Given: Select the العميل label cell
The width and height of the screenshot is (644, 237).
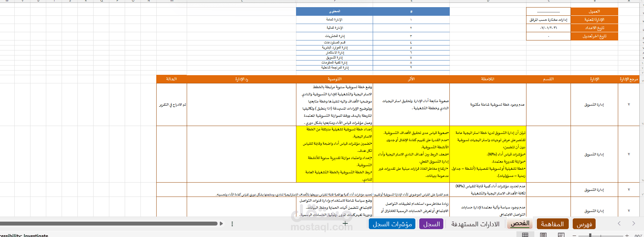Looking at the screenshot, I should click(594, 11).
